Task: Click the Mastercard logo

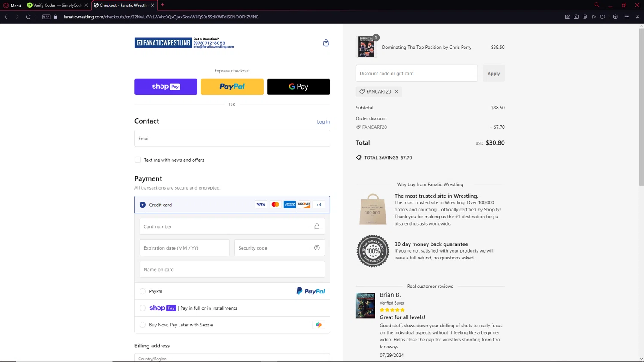Action: pos(275,205)
